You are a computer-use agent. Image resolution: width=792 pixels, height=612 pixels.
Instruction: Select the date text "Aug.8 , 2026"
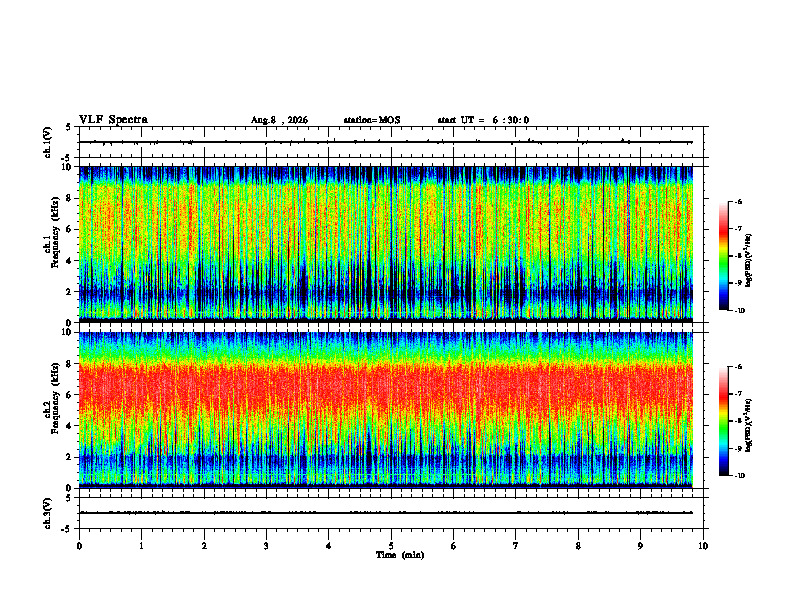(x=279, y=120)
